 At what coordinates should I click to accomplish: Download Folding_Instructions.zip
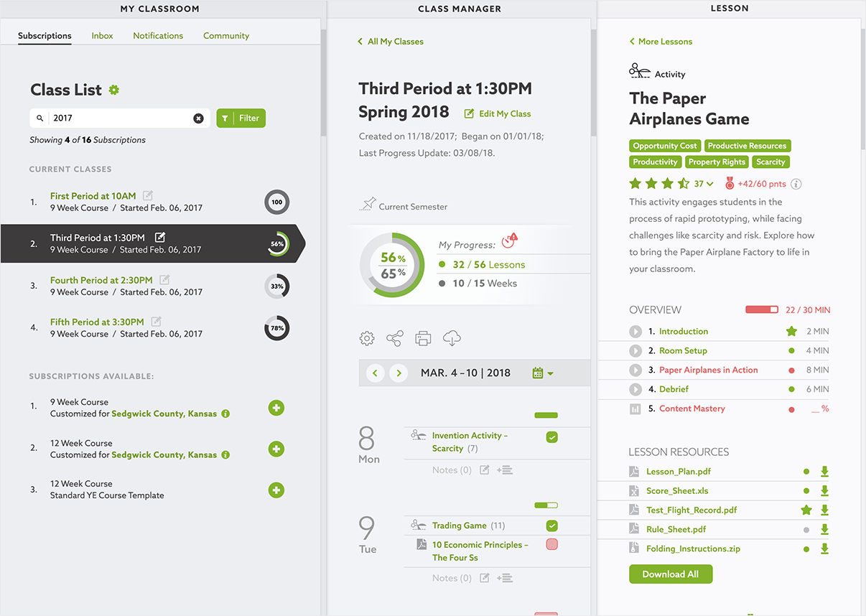click(x=824, y=549)
